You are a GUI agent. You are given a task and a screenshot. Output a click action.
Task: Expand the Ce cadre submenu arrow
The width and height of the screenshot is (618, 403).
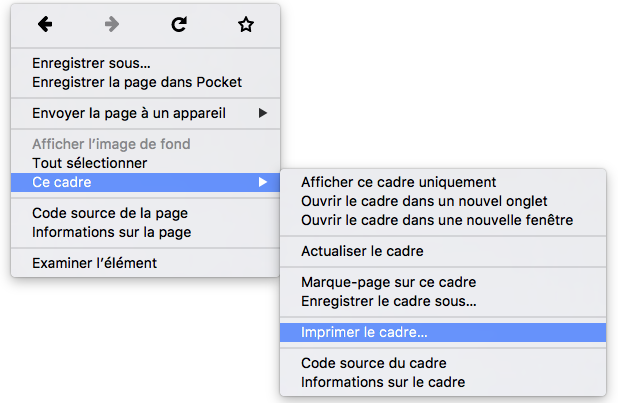[x=263, y=182]
